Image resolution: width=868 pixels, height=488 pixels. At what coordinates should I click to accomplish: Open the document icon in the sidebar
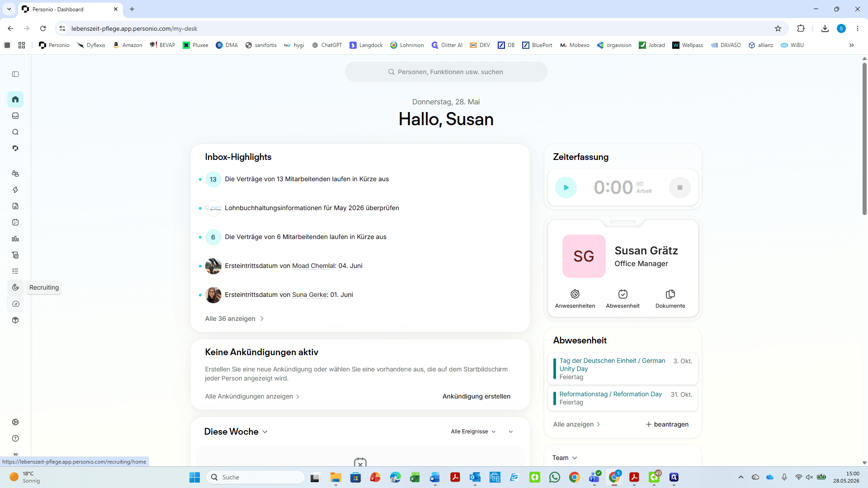[x=15, y=206]
